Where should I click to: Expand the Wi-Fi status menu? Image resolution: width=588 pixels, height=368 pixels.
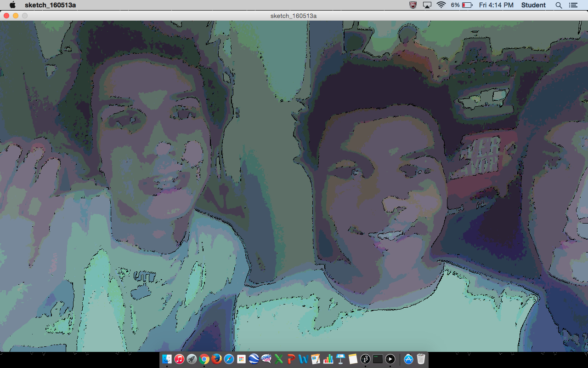[x=441, y=5]
